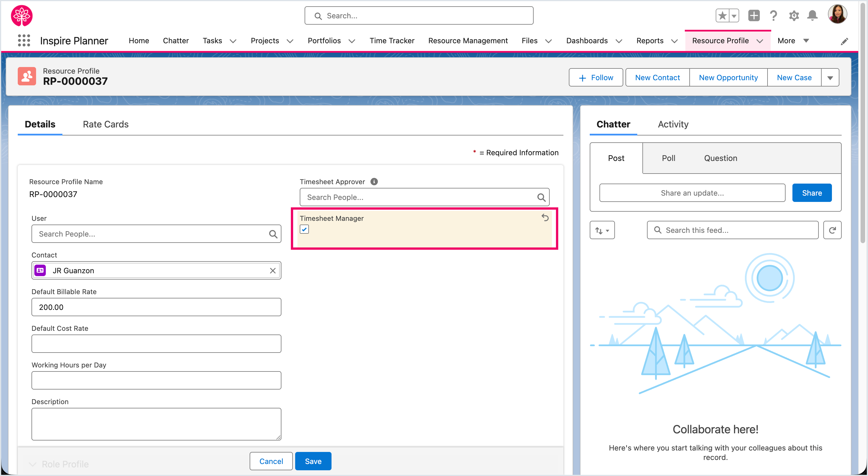The width and height of the screenshot is (868, 476).
Task: Open the feed sort options dropdown
Action: click(602, 230)
